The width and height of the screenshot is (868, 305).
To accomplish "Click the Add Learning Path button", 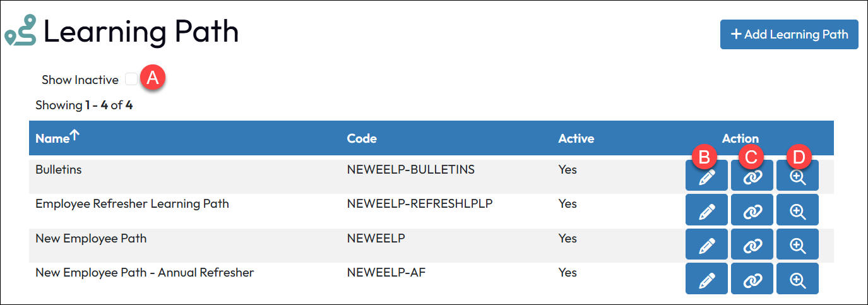I will pos(789,34).
